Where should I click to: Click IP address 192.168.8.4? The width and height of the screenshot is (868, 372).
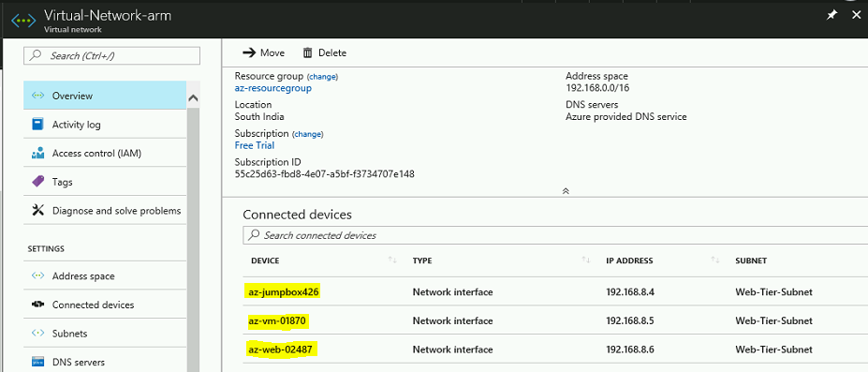[x=630, y=291]
